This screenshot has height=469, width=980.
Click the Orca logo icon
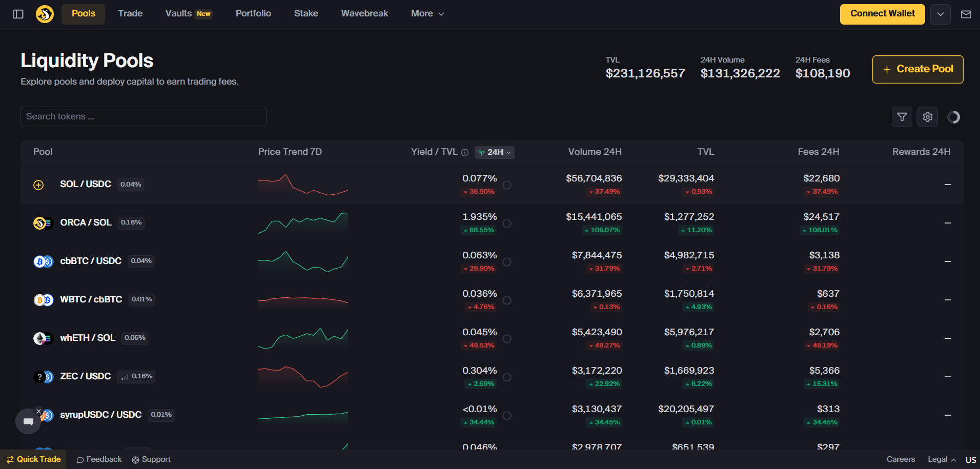45,14
